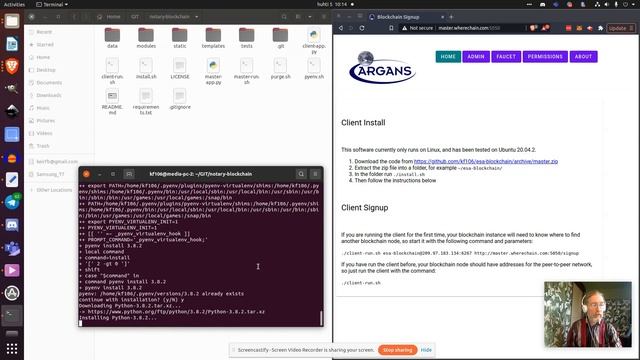The width and height of the screenshot is (640, 360).
Task: Open Software Updater from the dock
Action: 12,293
